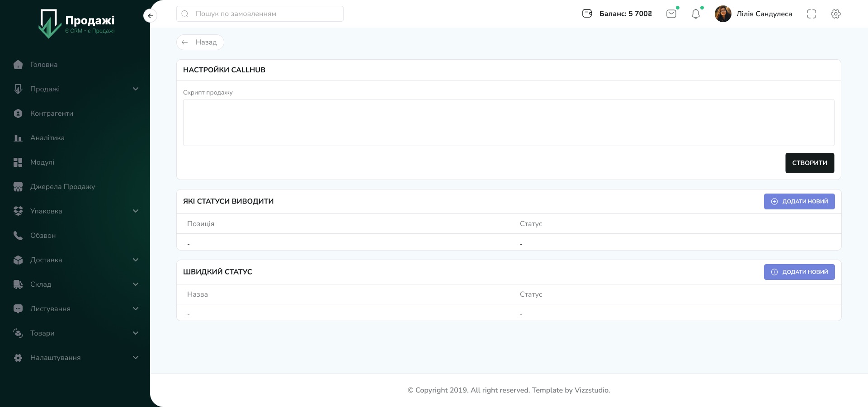Click the Листування chat icon

(x=18, y=309)
